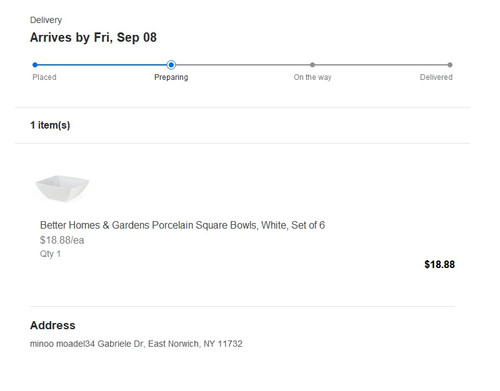
Task: Click the Delivery label at top
Action: [x=46, y=20]
